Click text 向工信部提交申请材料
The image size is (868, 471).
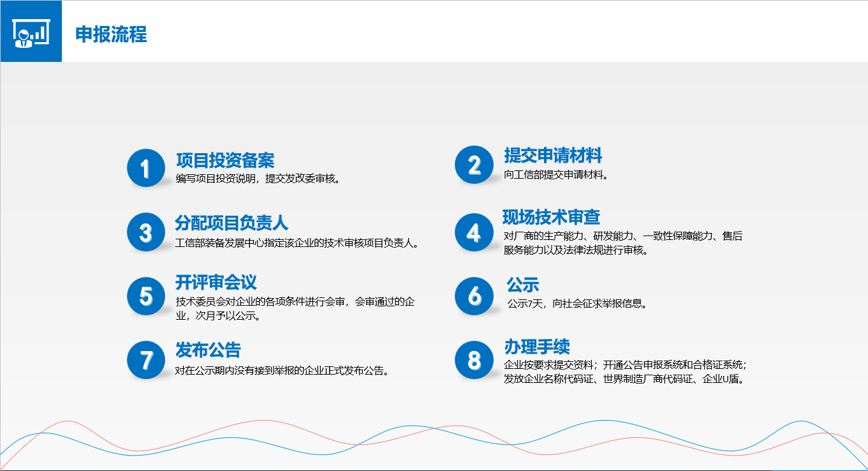point(556,175)
